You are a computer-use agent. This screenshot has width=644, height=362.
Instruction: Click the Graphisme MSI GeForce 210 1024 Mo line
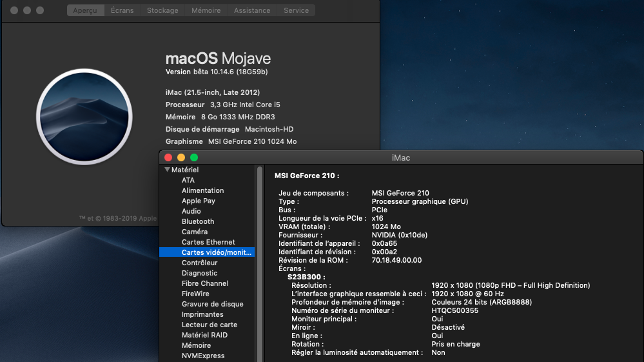click(x=231, y=141)
